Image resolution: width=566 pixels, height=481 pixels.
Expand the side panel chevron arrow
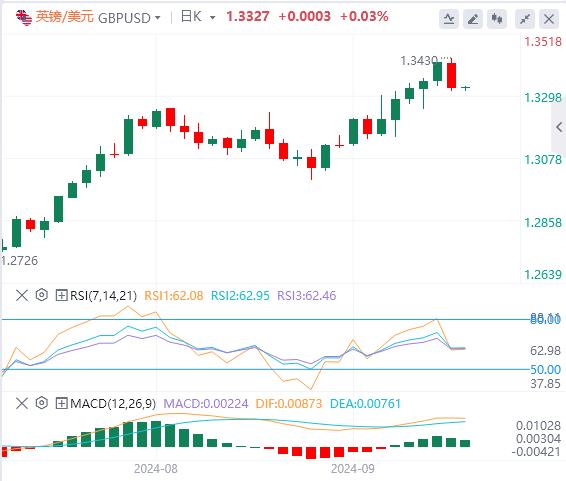coord(559,127)
